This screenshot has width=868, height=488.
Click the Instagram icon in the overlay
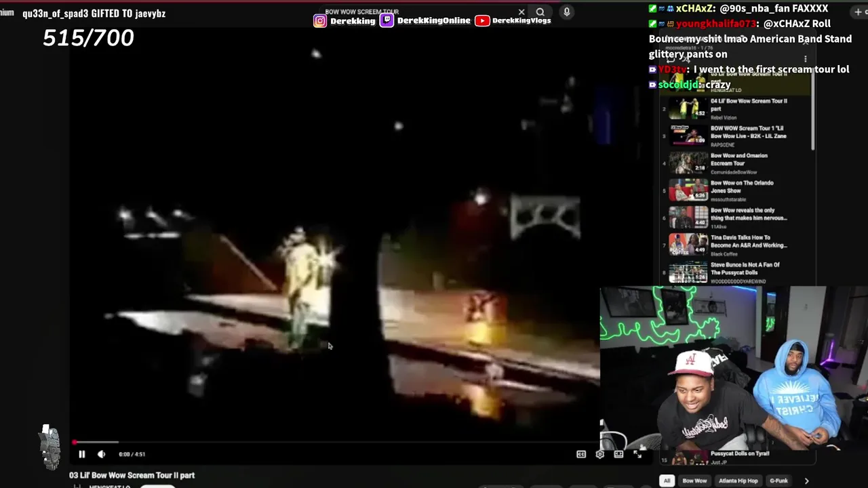(x=320, y=21)
